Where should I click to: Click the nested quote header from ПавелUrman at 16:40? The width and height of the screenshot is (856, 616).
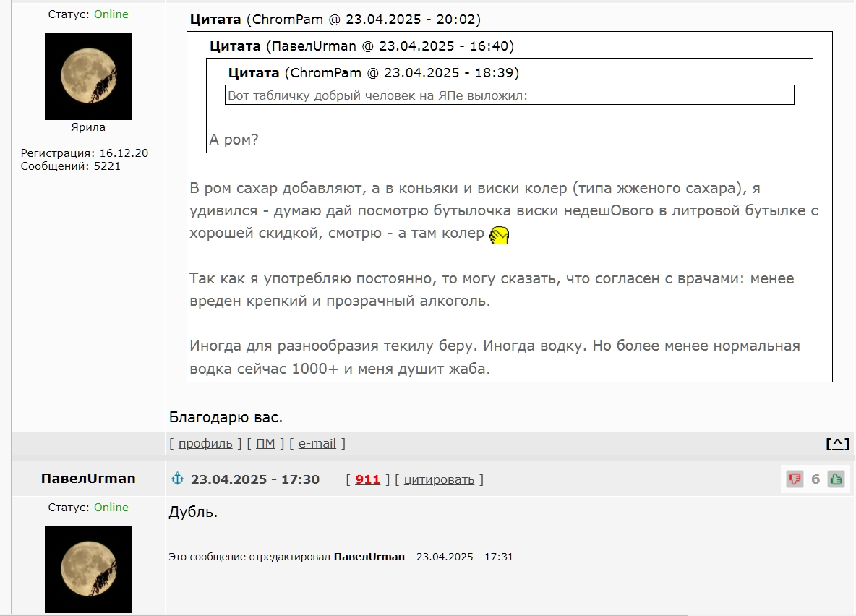point(361,46)
